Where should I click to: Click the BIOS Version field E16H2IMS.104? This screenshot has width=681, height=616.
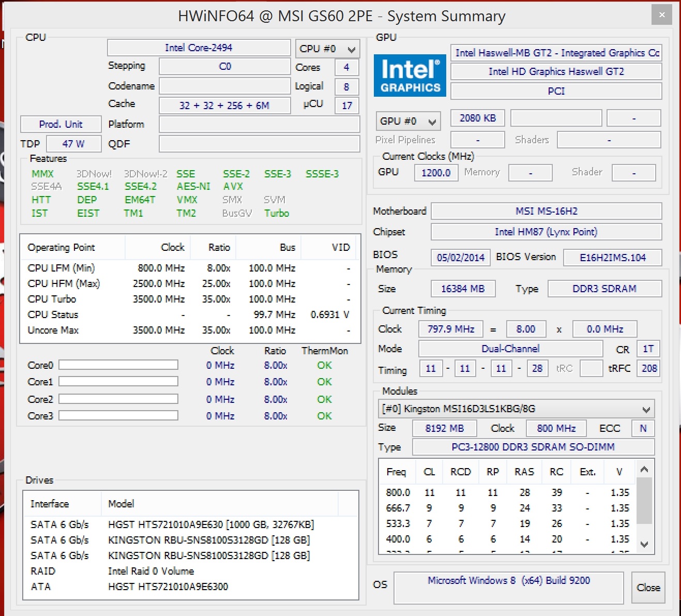[x=612, y=258]
